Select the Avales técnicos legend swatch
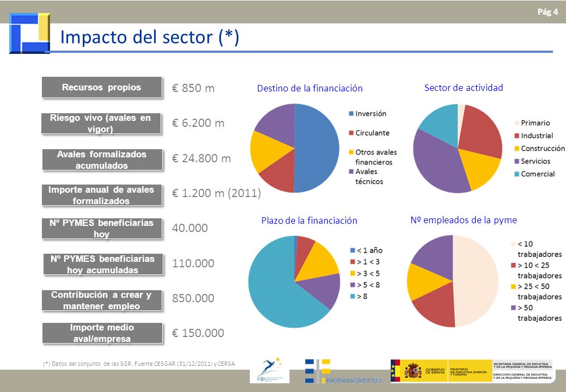This screenshot has width=566, height=392. (351, 171)
